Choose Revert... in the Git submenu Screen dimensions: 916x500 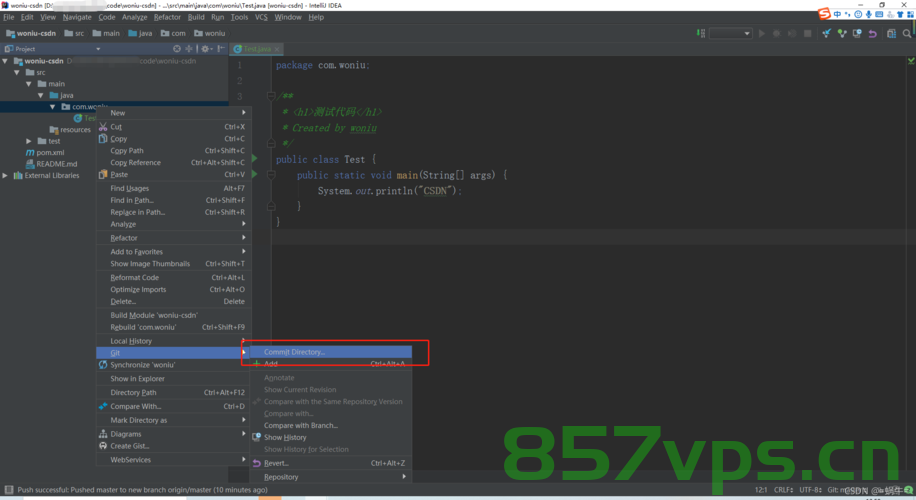click(331, 463)
